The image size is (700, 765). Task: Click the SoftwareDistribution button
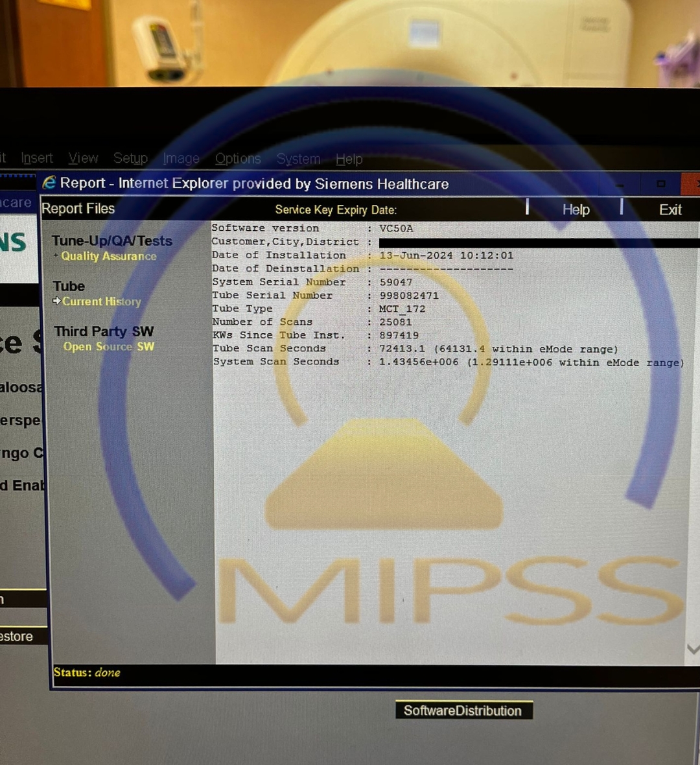click(x=463, y=711)
